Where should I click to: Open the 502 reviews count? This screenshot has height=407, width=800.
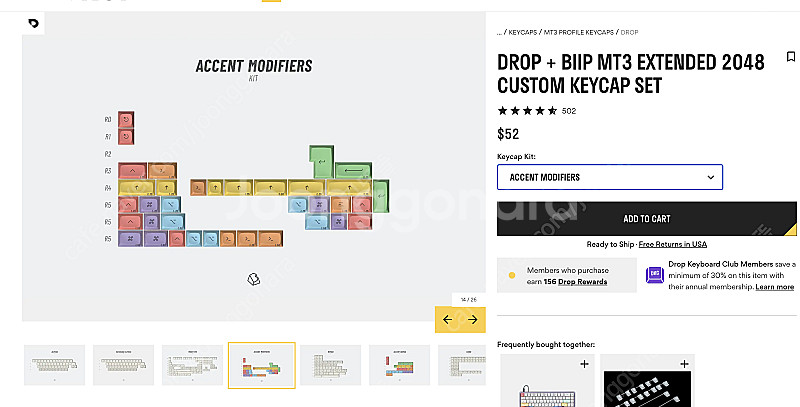(x=569, y=111)
